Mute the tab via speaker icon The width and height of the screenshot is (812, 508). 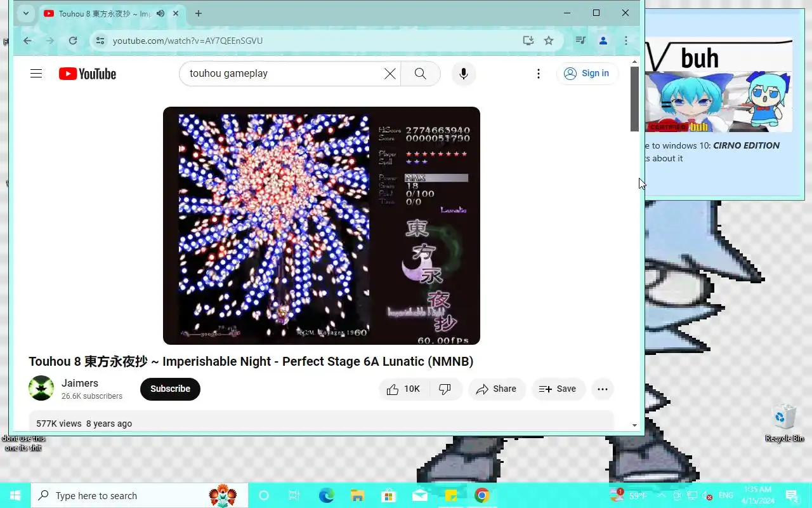pyautogui.click(x=160, y=13)
